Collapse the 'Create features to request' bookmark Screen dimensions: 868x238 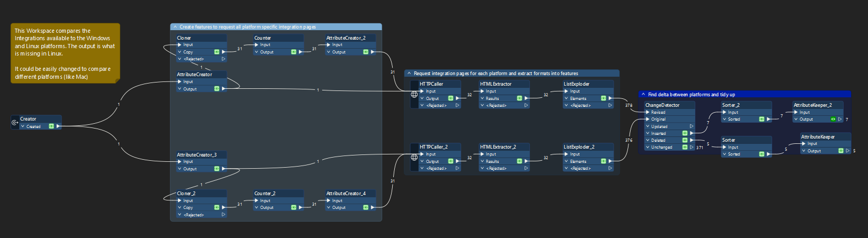coord(175,27)
